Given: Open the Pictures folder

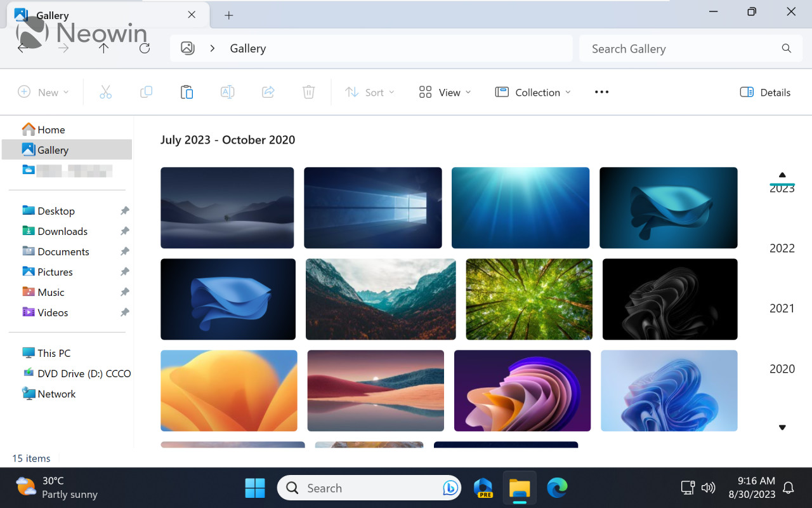Looking at the screenshot, I should (x=53, y=271).
